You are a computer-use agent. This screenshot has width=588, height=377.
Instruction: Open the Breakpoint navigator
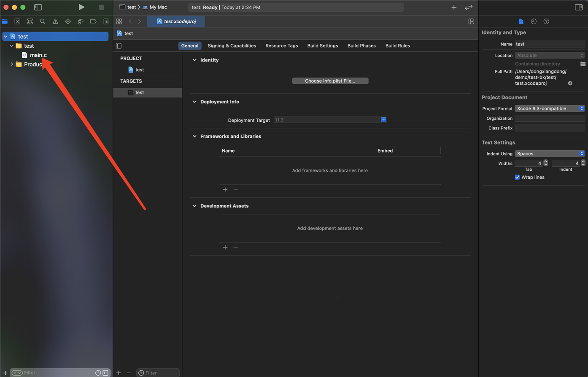93,22
